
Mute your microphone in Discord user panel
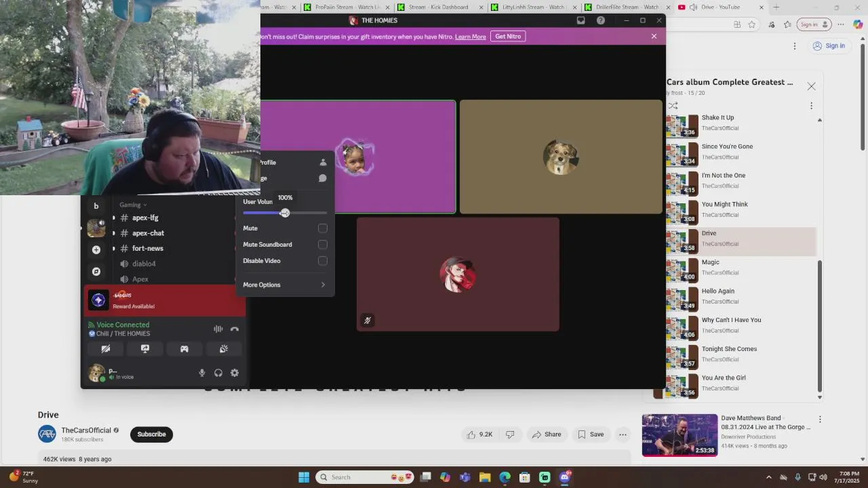[202, 373]
